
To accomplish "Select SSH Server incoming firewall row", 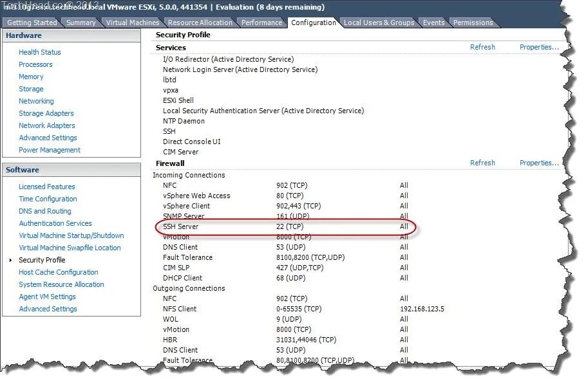I will point(286,226).
